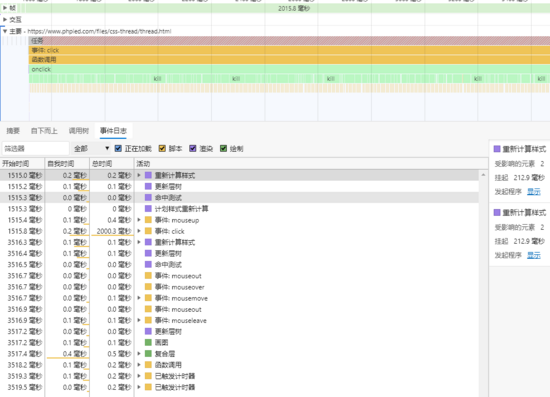Select the 更新层树 text at 3517.2 毫秒
The height and width of the screenshot is (397, 550).
point(168,332)
